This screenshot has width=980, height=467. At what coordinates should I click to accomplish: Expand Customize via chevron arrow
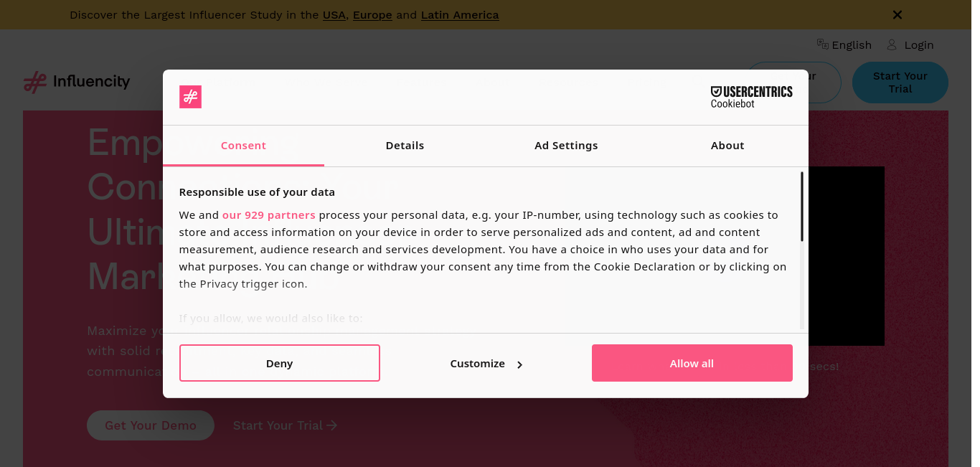point(519,364)
